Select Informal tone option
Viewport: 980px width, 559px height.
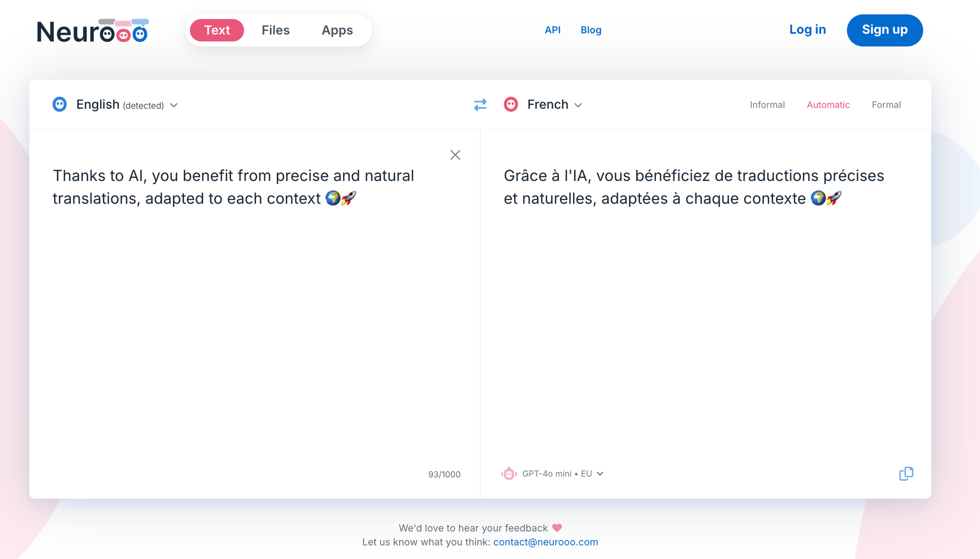(x=767, y=105)
